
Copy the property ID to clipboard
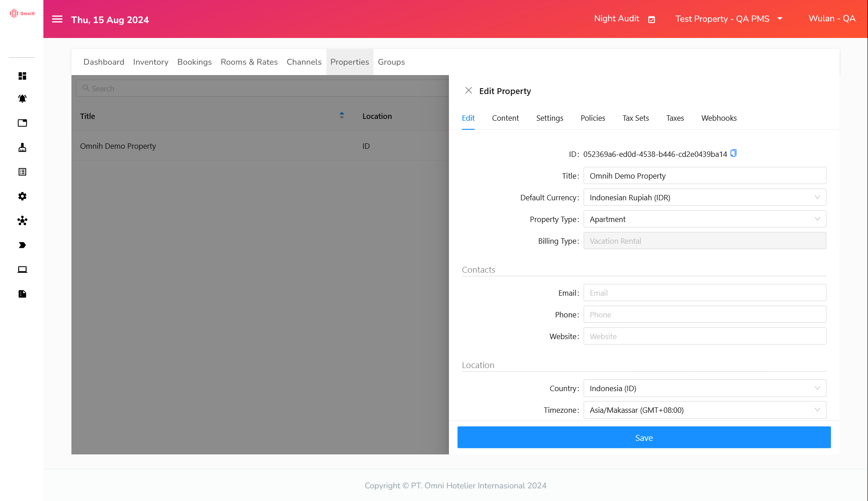(x=733, y=153)
